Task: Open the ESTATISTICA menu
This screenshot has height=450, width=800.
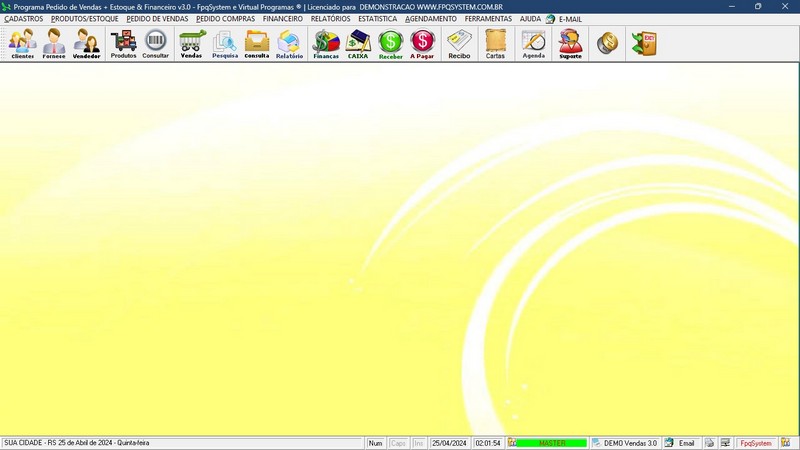Action: [x=378, y=19]
